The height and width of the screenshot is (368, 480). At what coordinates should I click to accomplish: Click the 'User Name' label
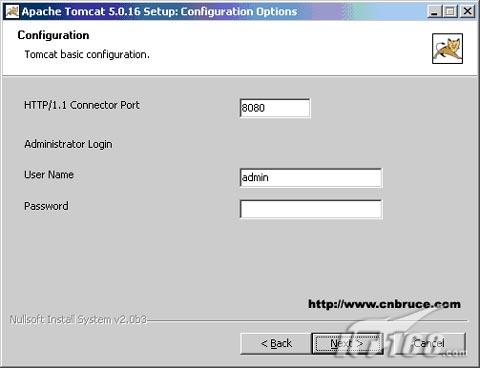tap(49, 175)
